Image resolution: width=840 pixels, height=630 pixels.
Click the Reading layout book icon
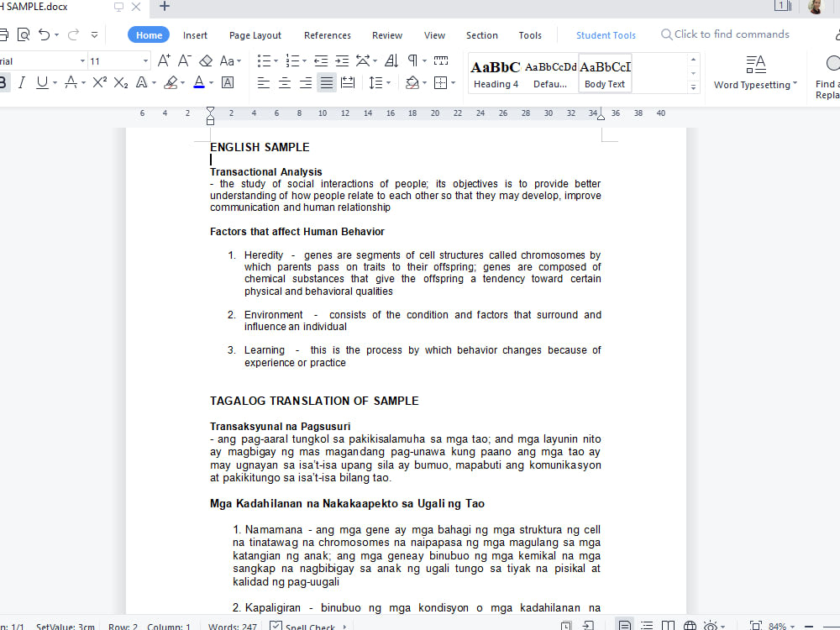point(668,626)
